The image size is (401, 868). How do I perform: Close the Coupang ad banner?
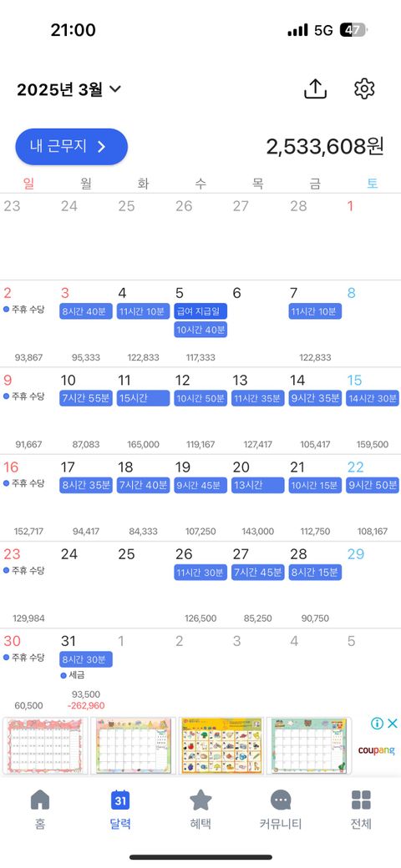[x=392, y=723]
